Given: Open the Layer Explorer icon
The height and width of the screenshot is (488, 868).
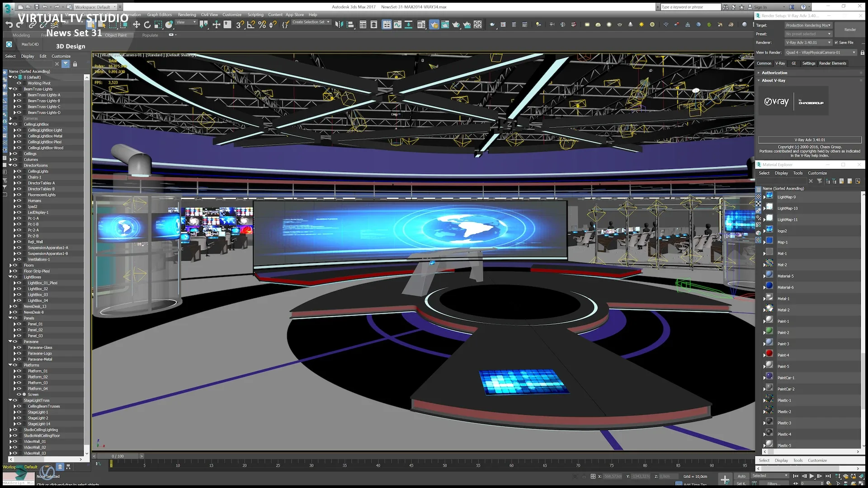Looking at the screenshot, I should click(x=374, y=25).
